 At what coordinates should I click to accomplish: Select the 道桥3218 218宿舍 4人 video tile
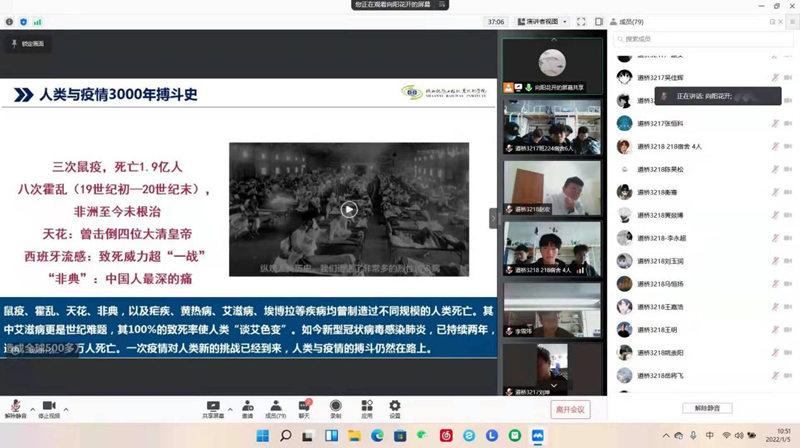point(552,248)
